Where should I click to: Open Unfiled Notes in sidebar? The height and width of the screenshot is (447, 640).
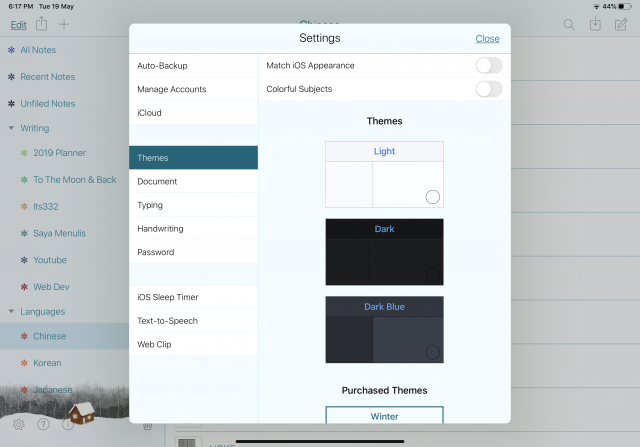(48, 104)
